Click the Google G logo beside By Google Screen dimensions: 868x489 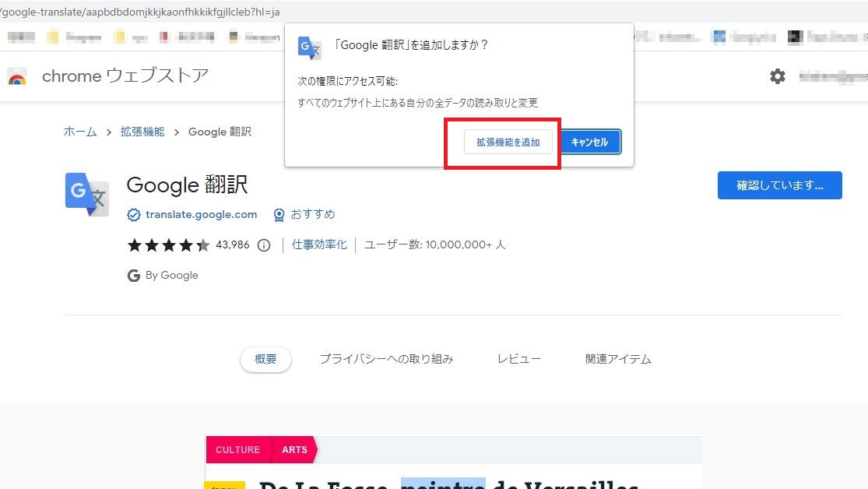[x=133, y=276]
